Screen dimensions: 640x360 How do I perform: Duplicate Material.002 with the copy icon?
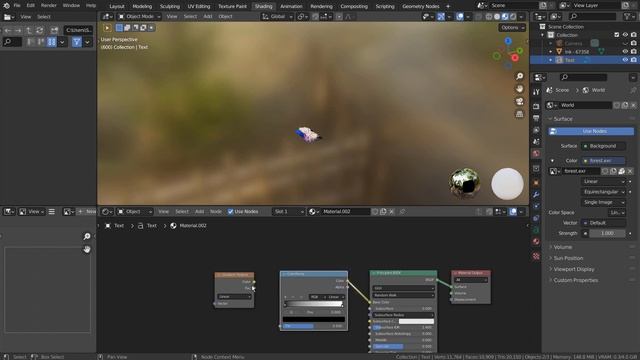tap(383, 211)
